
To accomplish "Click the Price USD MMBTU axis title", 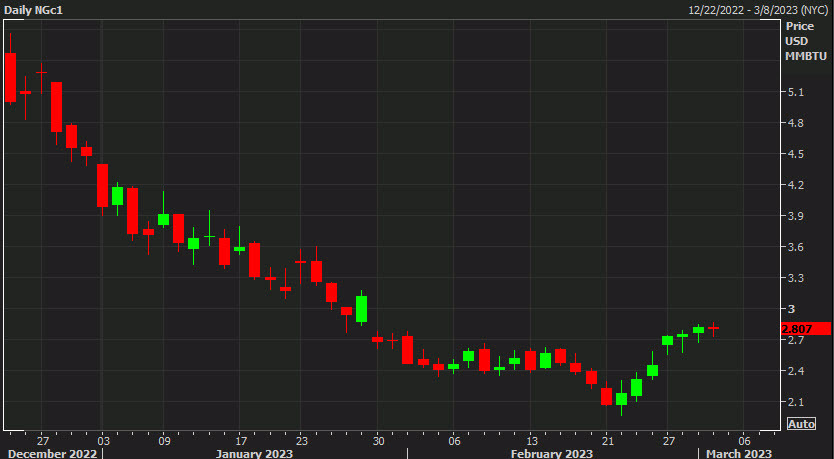I will (806, 41).
